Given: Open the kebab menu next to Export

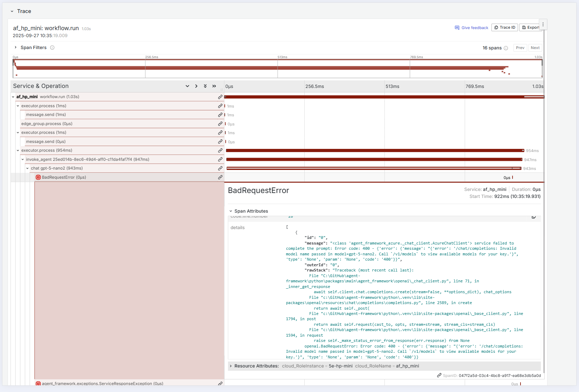Looking at the screenshot, I should (x=543, y=25).
